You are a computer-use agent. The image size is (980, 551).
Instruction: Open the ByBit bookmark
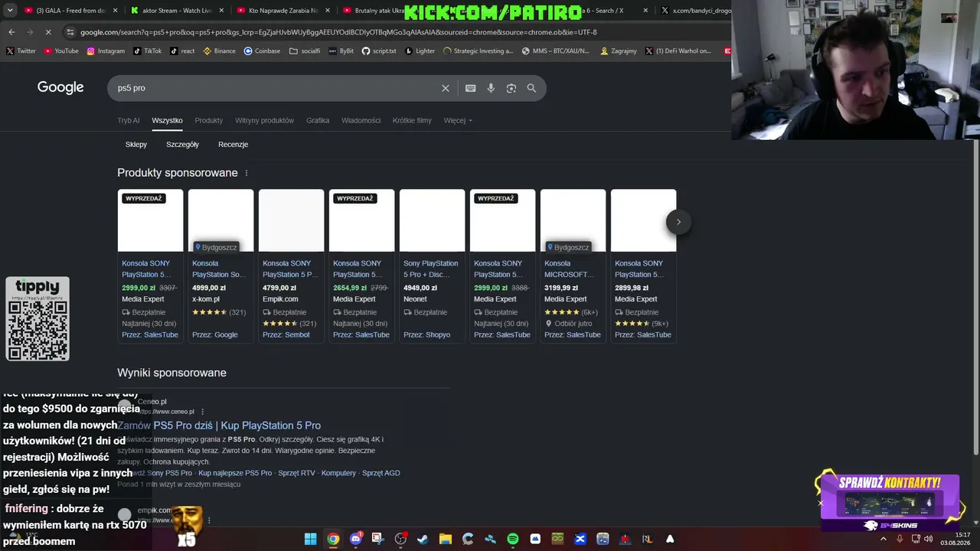pos(341,51)
